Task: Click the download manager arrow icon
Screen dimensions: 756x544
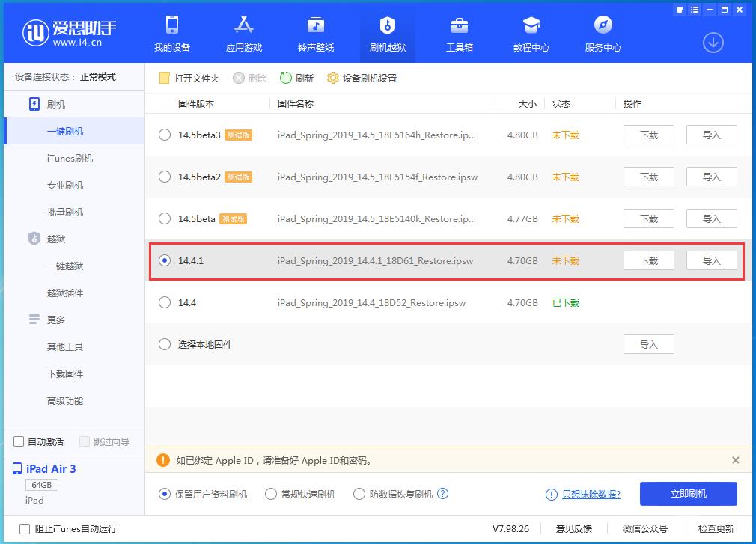Action: [713, 43]
